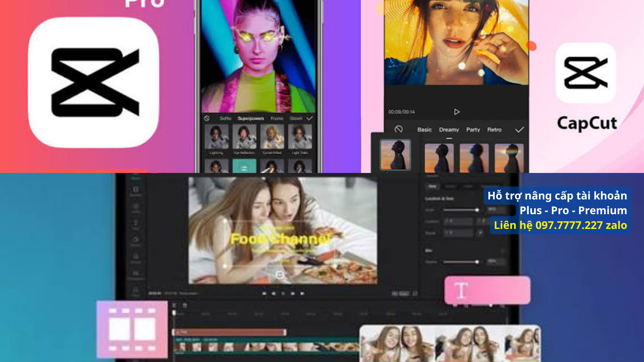
Task: Confirm effects with checkmark next to Glown
Action: pyautogui.click(x=310, y=118)
